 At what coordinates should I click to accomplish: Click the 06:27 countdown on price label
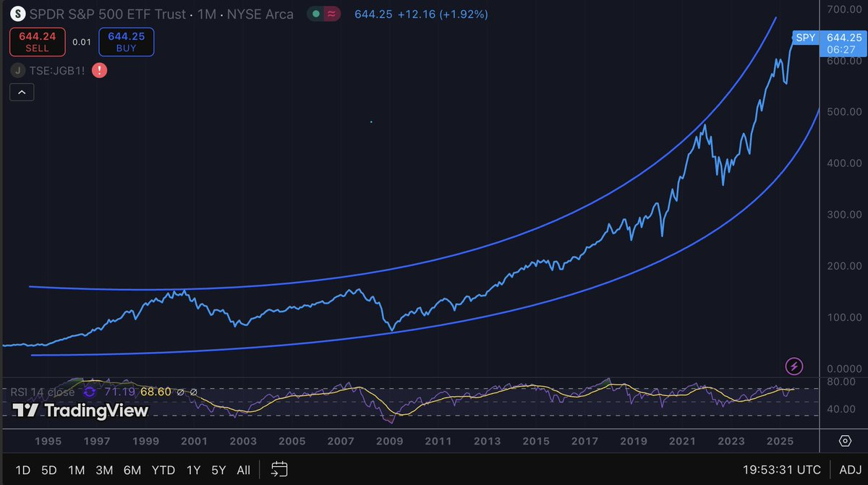click(840, 50)
